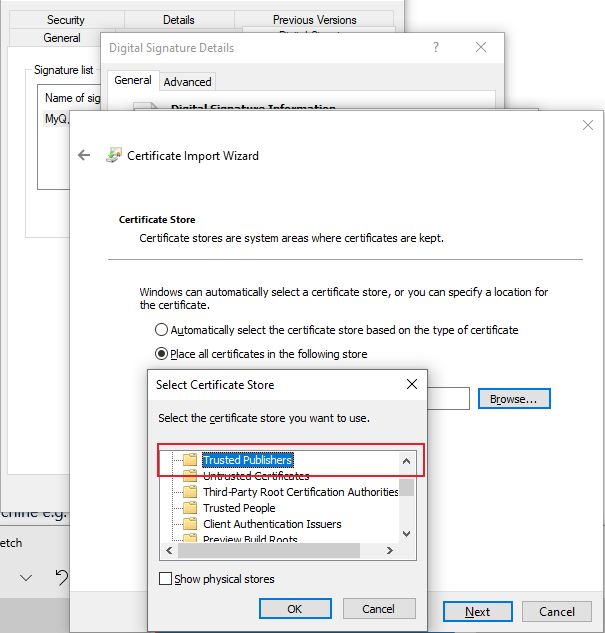
Task: Click the Trusted People folder icon
Action: [190, 507]
